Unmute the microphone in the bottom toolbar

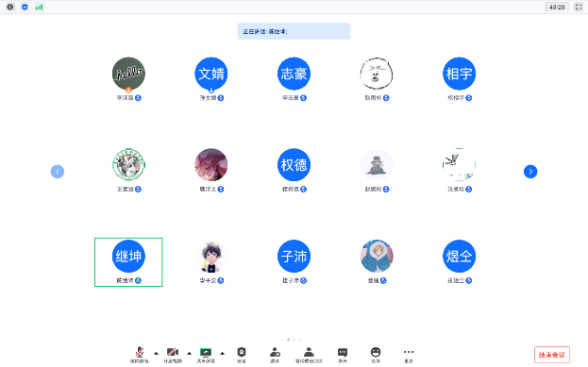click(x=140, y=355)
